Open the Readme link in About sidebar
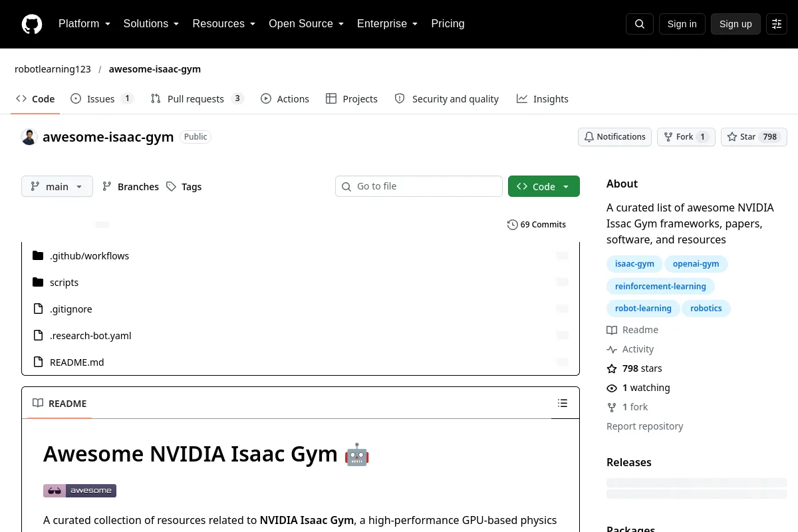 [632, 330]
